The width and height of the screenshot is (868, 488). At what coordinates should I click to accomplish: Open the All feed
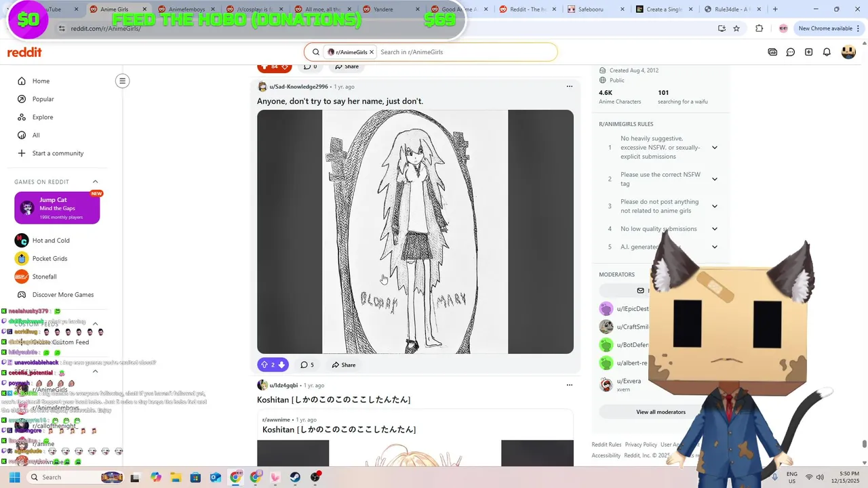36,135
